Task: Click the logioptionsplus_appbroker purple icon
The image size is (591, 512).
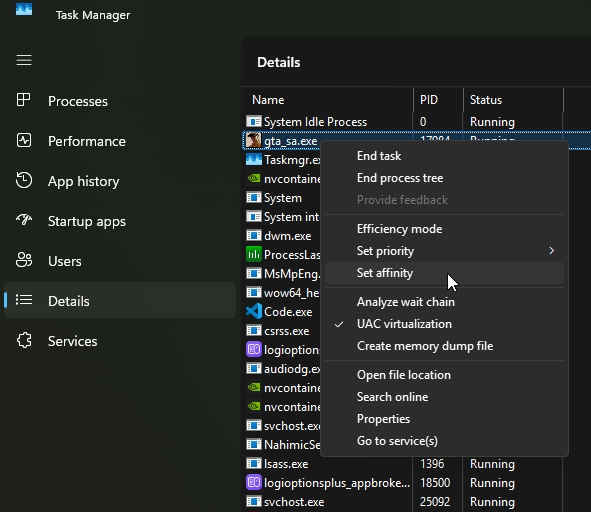Action: (x=254, y=482)
